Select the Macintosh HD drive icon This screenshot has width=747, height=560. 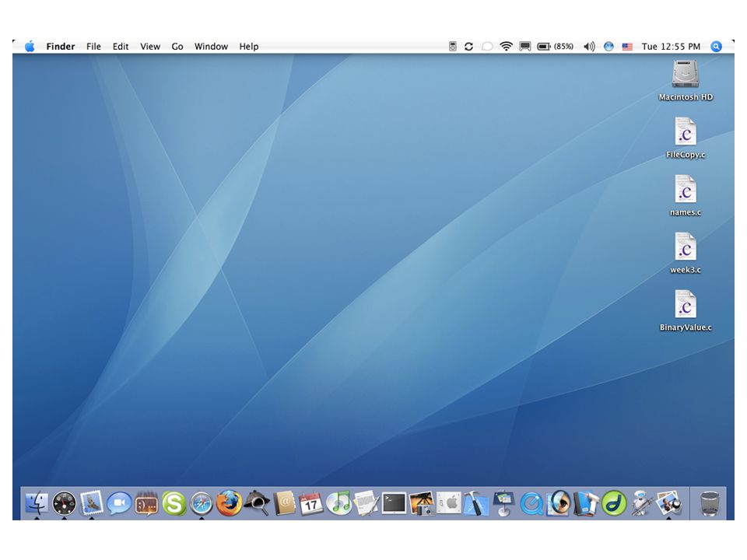coord(685,74)
